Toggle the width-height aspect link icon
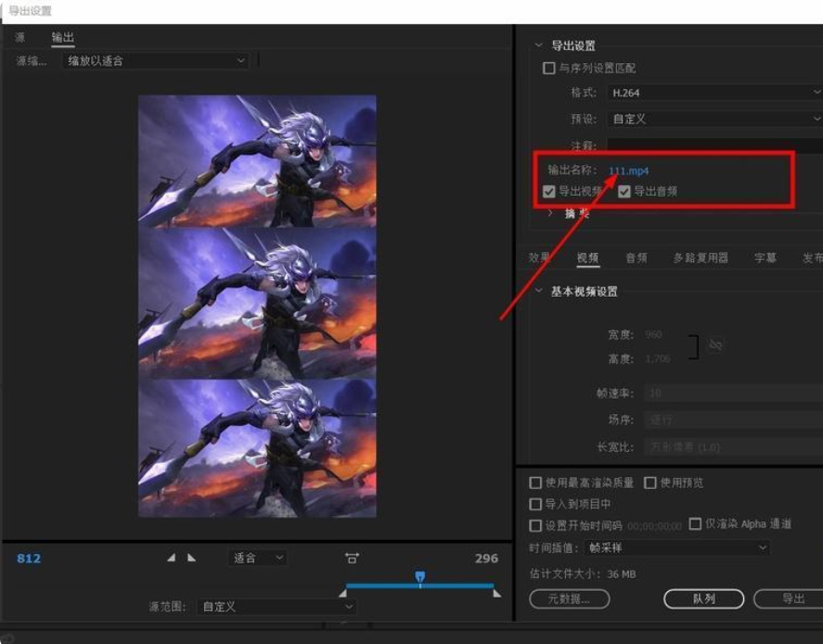Screen dimensions: 823x644 (x=714, y=343)
